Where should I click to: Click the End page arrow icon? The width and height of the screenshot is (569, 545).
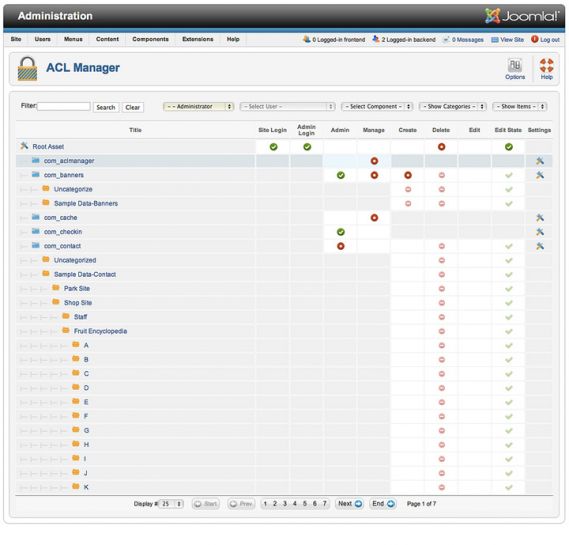(x=391, y=504)
